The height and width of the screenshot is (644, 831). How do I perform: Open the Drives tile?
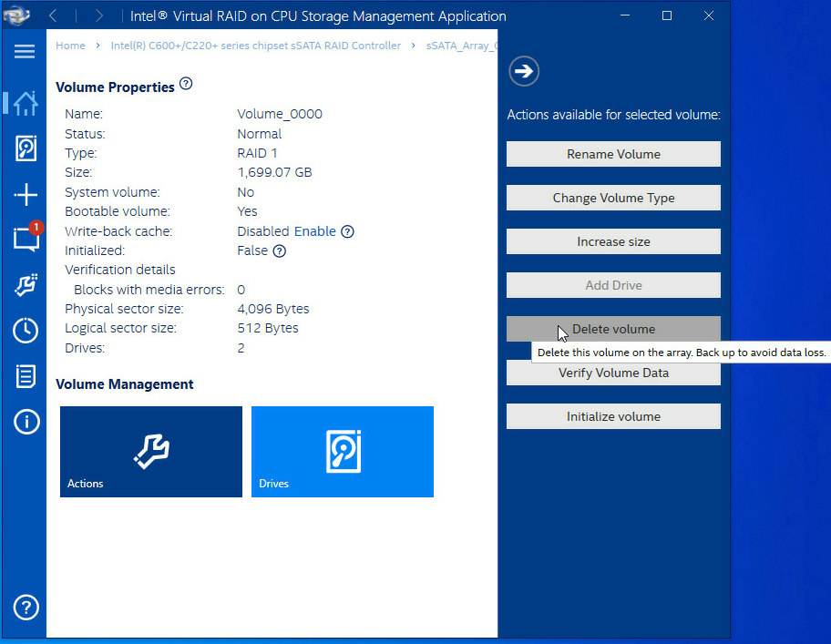[343, 452]
